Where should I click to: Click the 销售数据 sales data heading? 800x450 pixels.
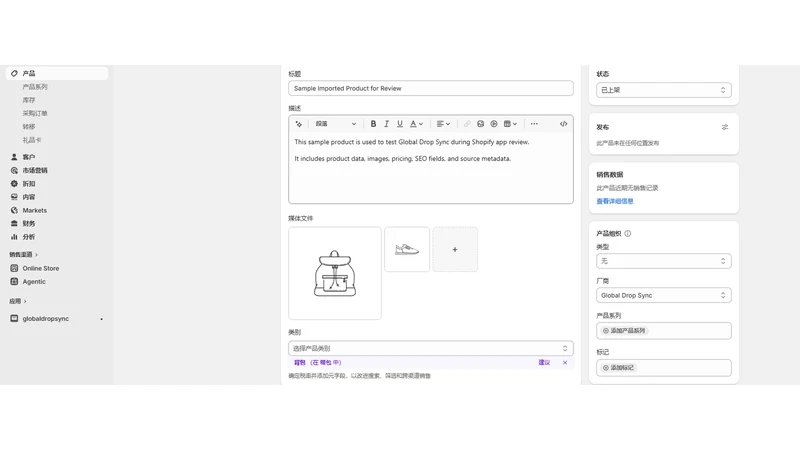click(x=610, y=174)
